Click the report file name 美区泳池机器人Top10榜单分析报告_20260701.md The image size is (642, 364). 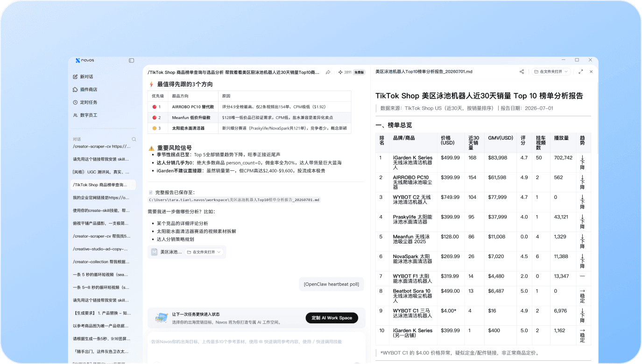[x=424, y=72]
